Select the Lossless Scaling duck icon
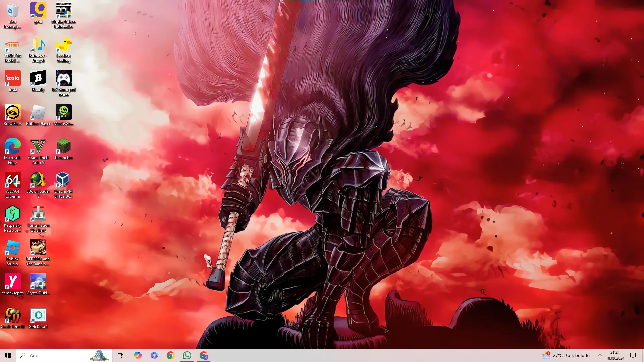The width and height of the screenshot is (644, 362). (64, 50)
